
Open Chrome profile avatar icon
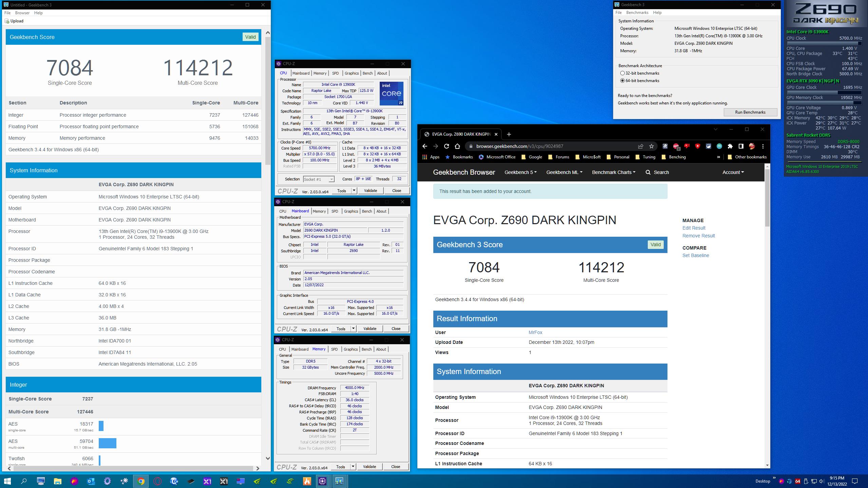tap(752, 146)
